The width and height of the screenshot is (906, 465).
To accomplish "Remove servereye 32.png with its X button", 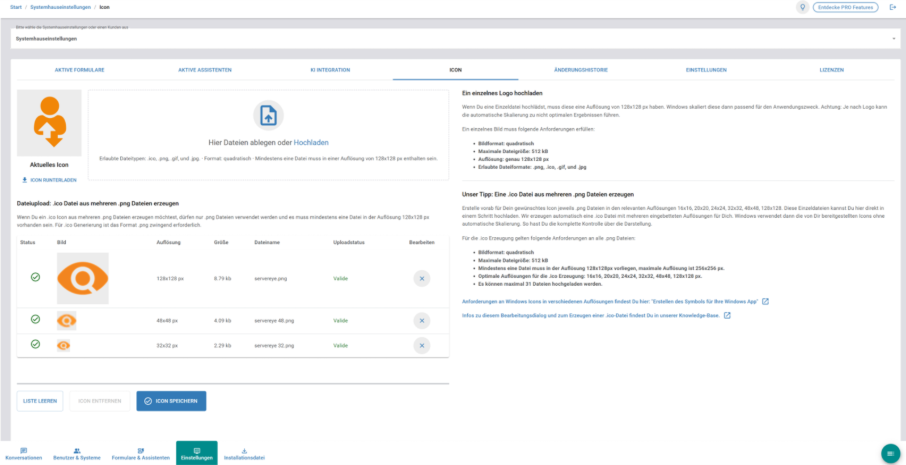I will tap(422, 345).
